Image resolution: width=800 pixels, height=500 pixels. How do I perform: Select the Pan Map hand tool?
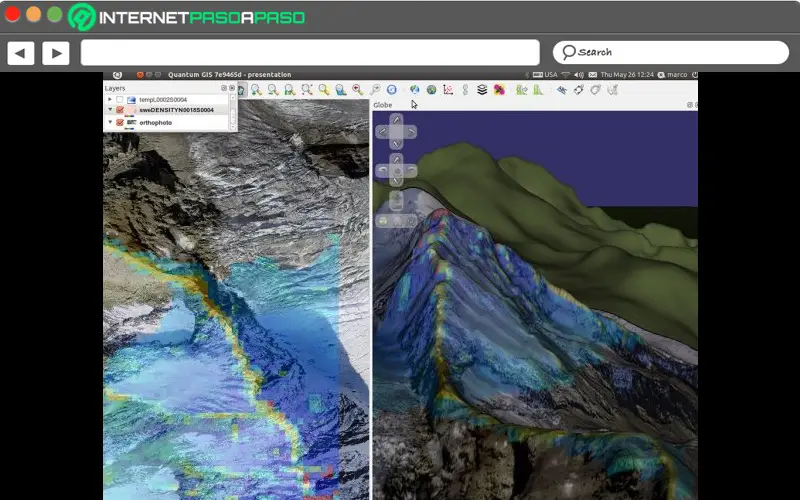click(241, 90)
